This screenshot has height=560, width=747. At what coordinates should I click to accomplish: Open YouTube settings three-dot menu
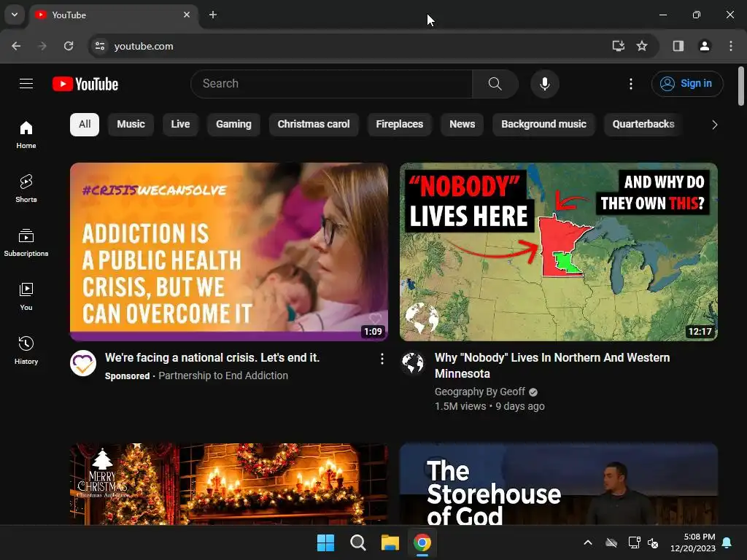[631, 84]
